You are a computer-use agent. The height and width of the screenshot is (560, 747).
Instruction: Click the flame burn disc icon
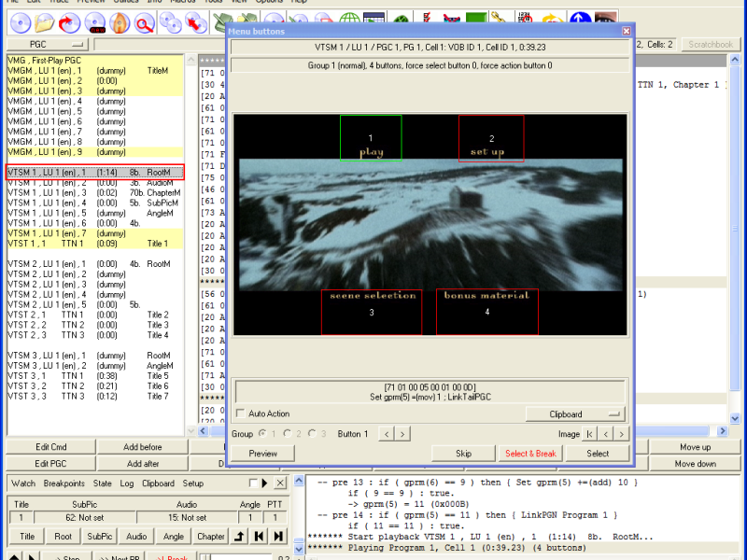120,22
